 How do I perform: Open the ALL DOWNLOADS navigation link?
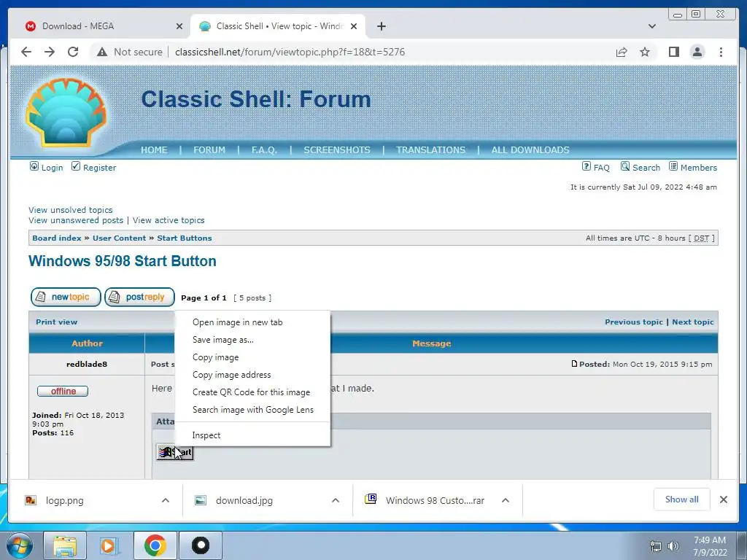[x=530, y=150]
